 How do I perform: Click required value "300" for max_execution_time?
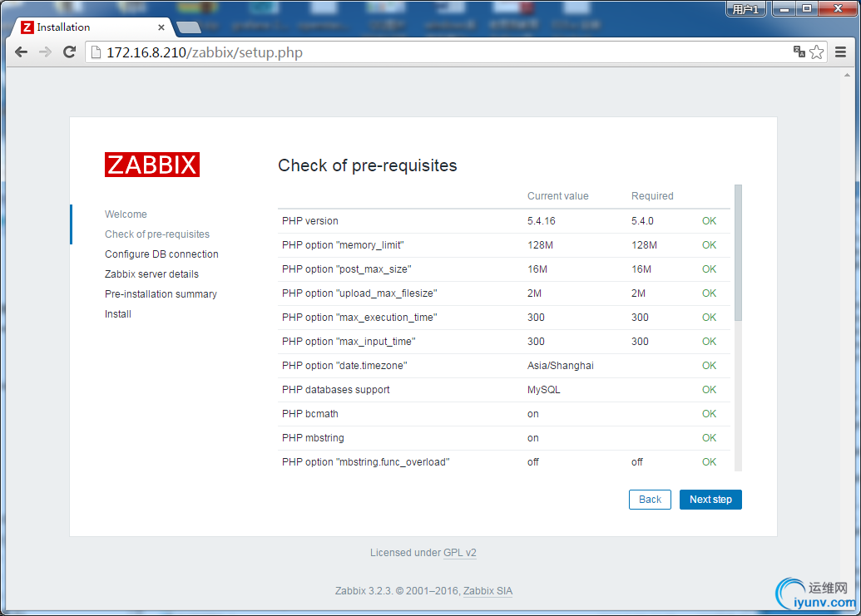click(x=641, y=318)
